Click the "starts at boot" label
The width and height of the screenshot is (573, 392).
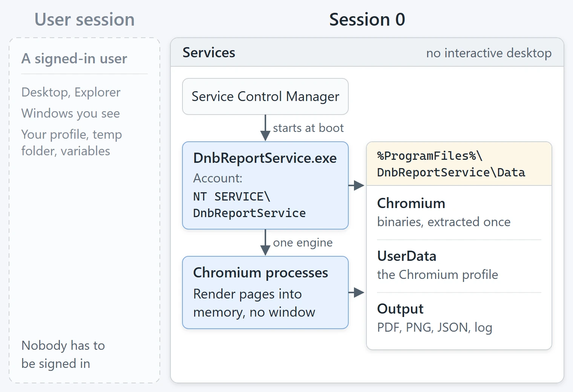pyautogui.click(x=308, y=128)
